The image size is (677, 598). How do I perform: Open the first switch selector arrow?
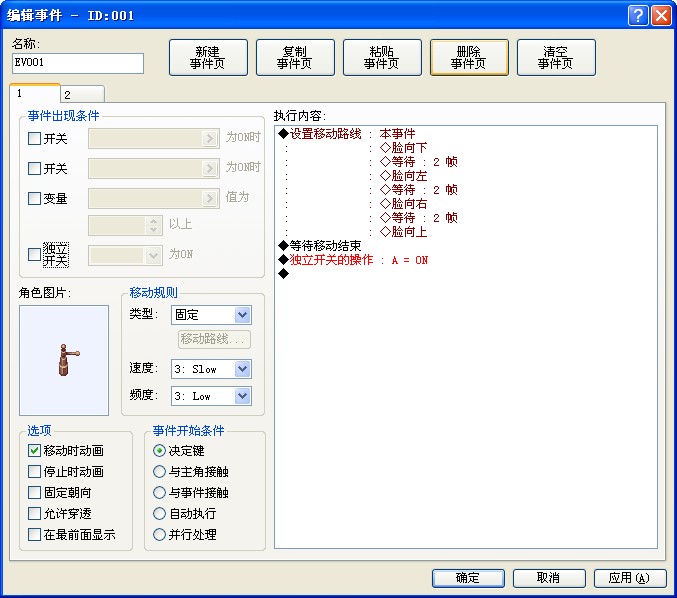tap(209, 139)
